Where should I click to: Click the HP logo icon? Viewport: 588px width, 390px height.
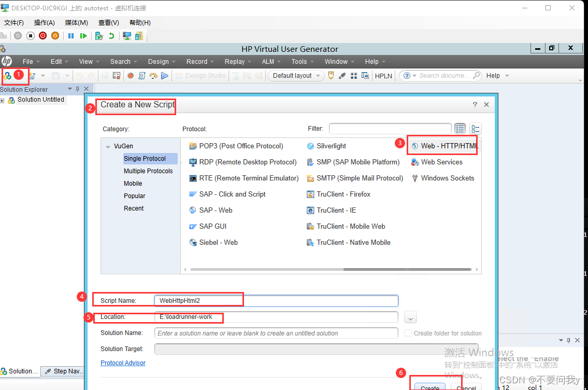point(6,61)
